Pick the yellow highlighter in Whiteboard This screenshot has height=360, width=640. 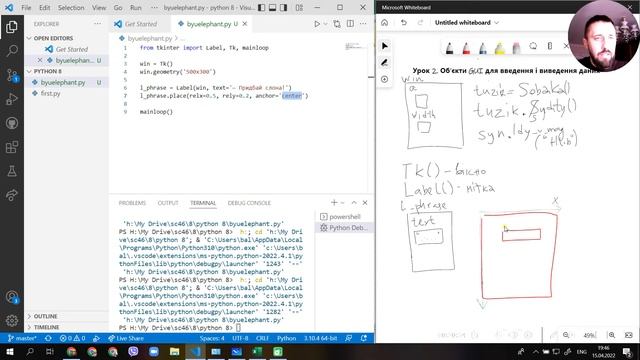pyautogui.click(x=500, y=48)
